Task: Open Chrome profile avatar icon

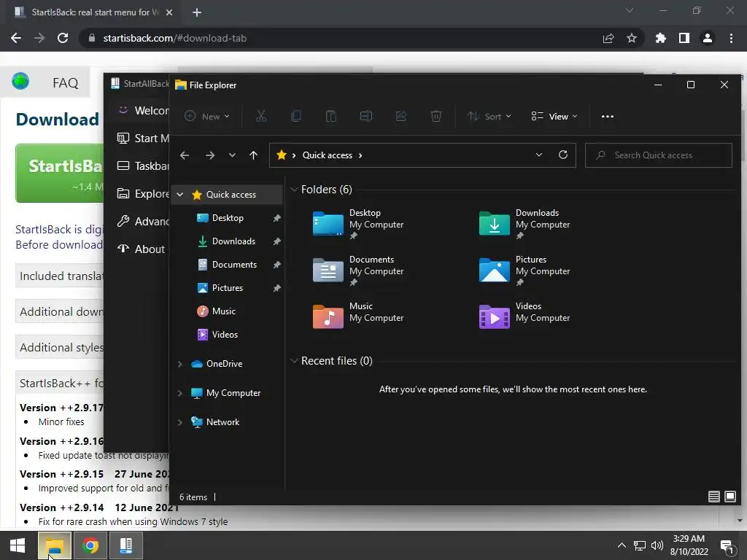Action: (708, 38)
